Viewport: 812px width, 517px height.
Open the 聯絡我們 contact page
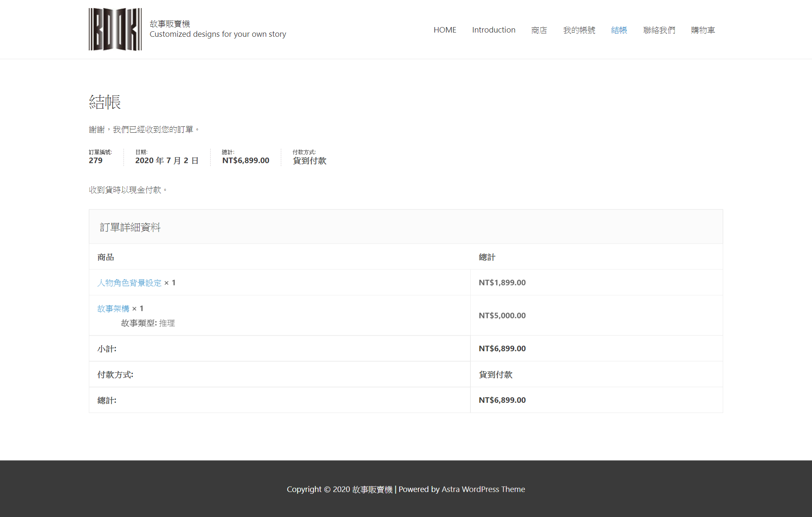(659, 30)
